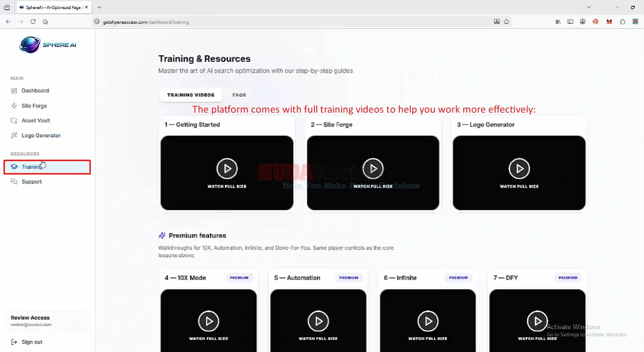The image size is (644, 352).
Task: Click the Support chat icon
Action: [x=14, y=181]
